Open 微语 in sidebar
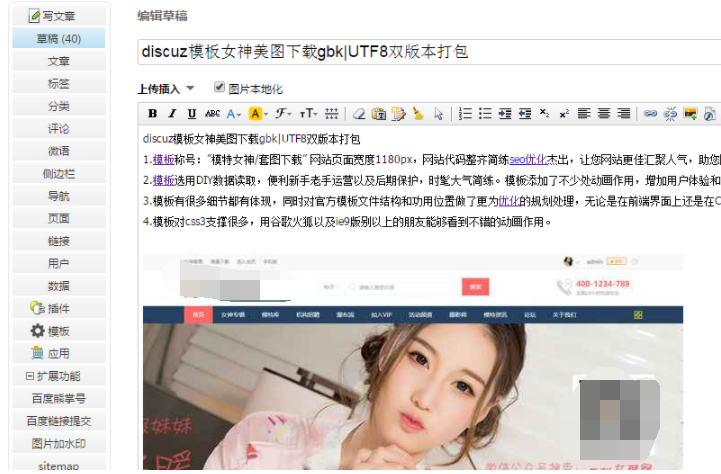721x474 pixels. tap(59, 151)
